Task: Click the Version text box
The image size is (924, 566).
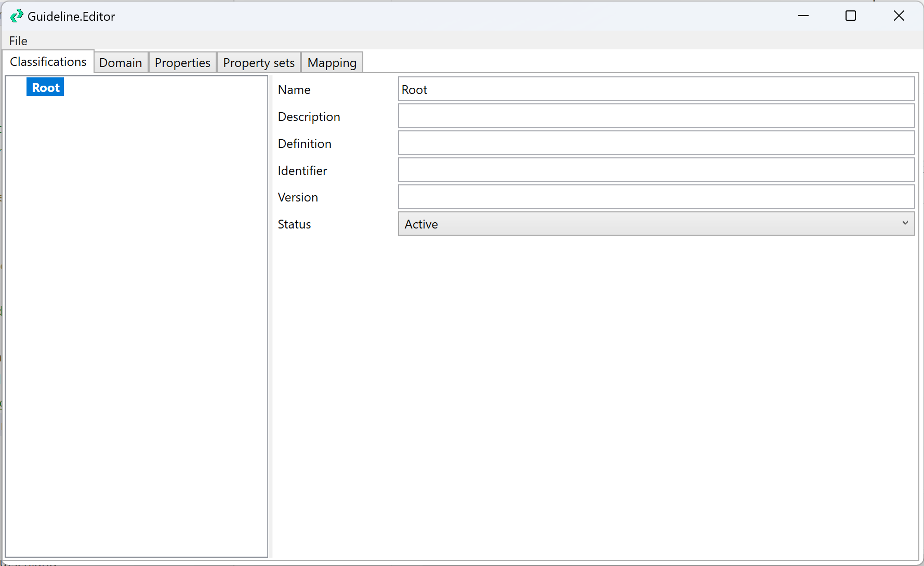Action: tap(656, 197)
